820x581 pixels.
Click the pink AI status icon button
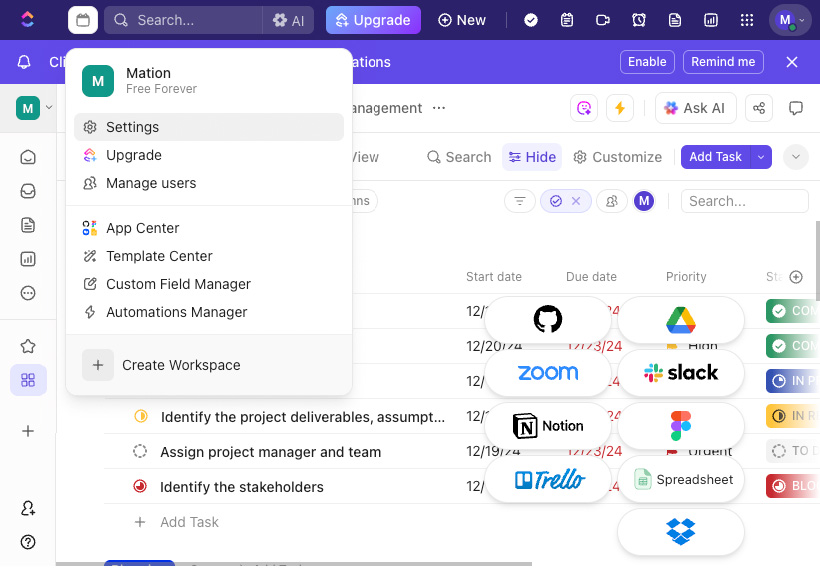point(584,108)
